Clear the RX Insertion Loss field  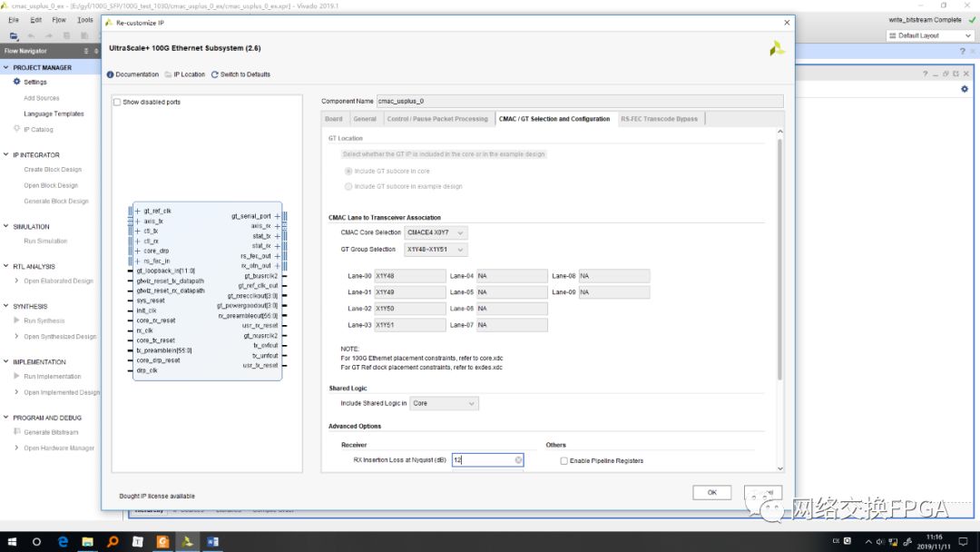(x=518, y=460)
